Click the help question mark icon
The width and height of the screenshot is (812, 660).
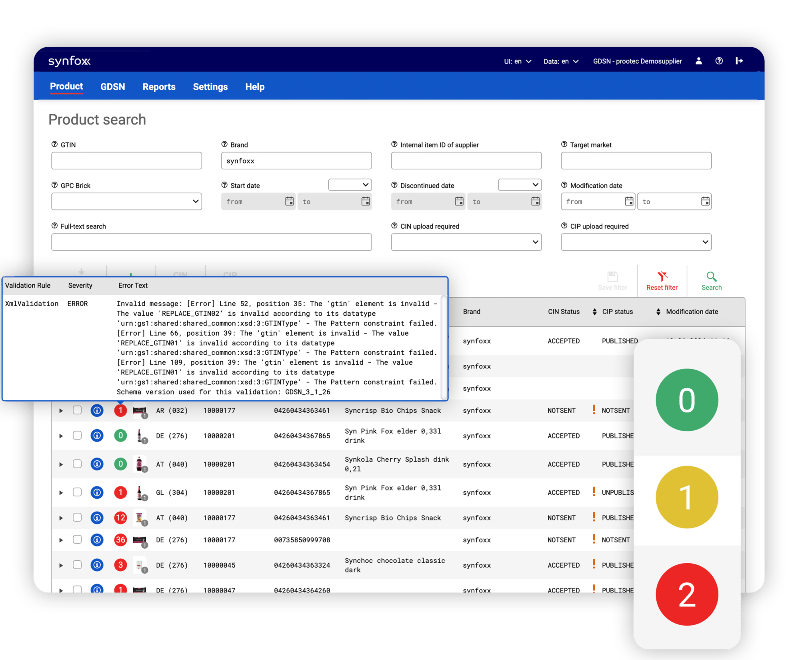click(719, 61)
